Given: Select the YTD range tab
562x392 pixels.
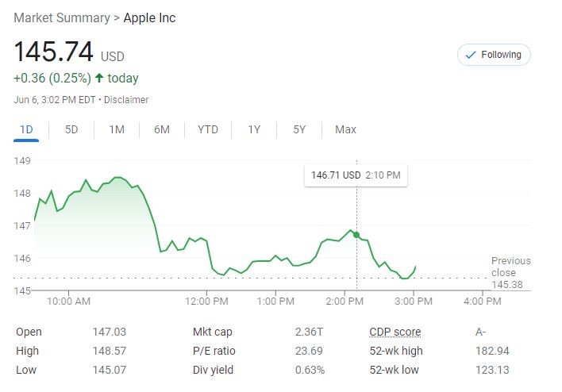Looking at the screenshot, I should click(x=208, y=129).
